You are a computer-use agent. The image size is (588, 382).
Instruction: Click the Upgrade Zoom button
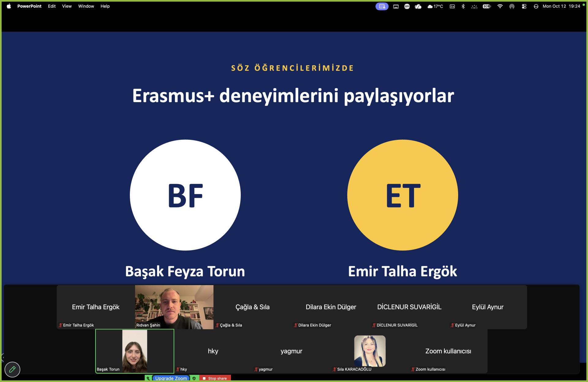(x=171, y=378)
